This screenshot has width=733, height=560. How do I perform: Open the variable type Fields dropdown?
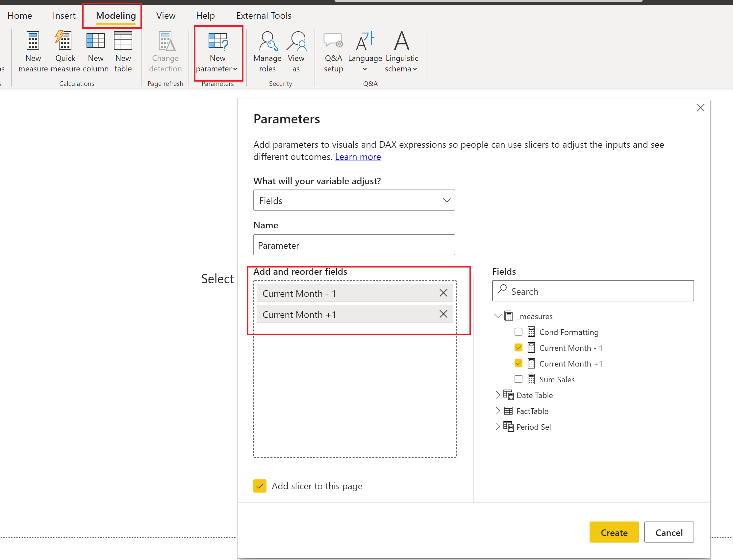pyautogui.click(x=354, y=200)
